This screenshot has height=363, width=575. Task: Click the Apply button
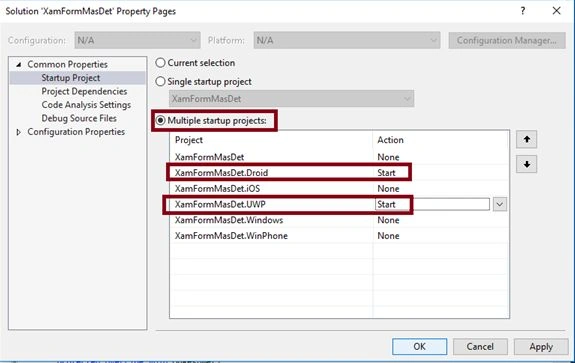541,346
